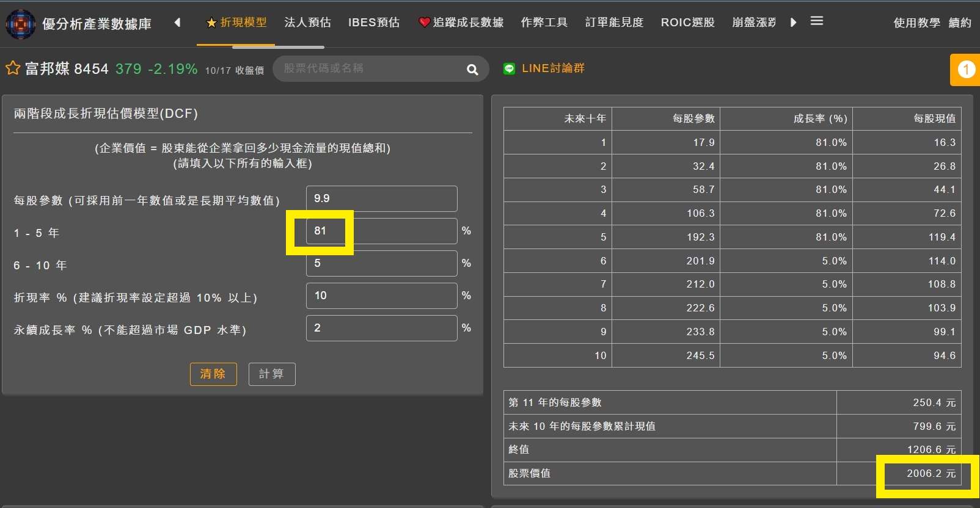This screenshot has width=980, height=508.
Task: Open the 崩盤漲跌 tab
Action: pos(754,23)
